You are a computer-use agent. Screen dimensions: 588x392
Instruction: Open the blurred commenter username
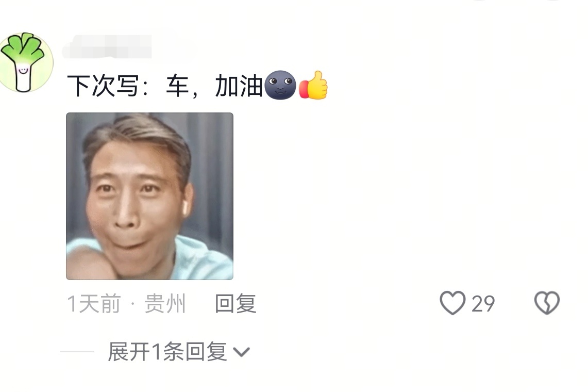tap(108, 46)
